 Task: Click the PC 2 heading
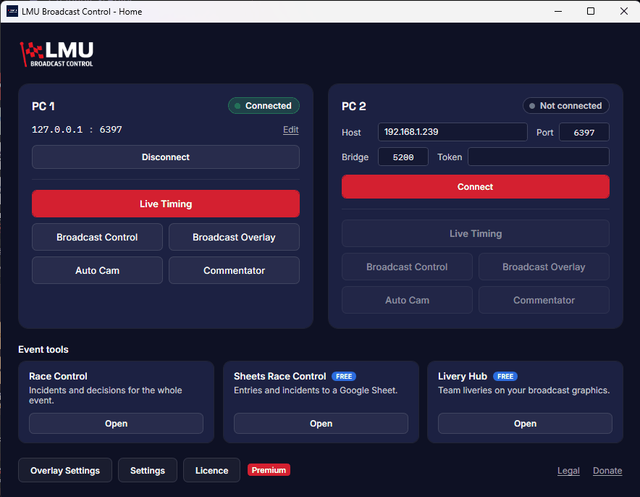(353, 106)
